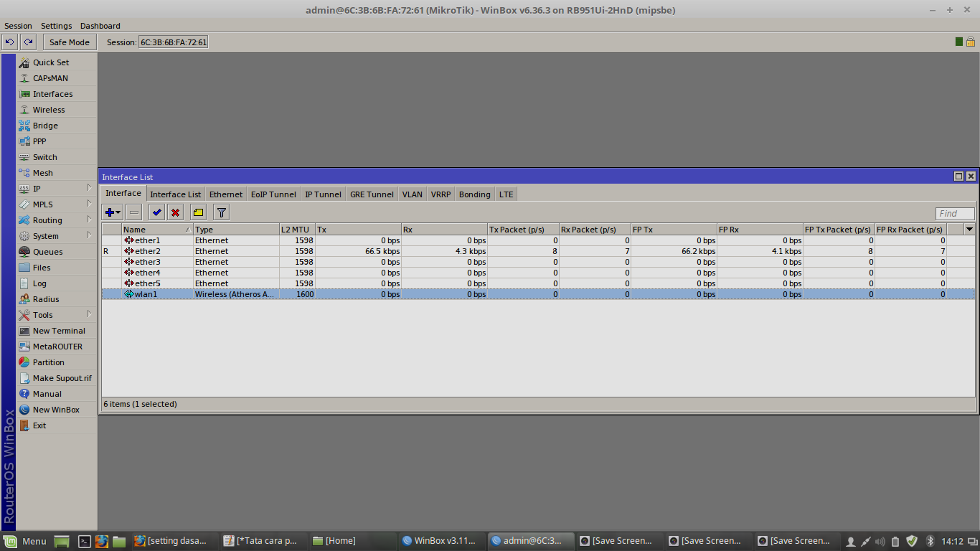Click the blue plus Add button
Screen dimensions: 980x551
(113, 212)
